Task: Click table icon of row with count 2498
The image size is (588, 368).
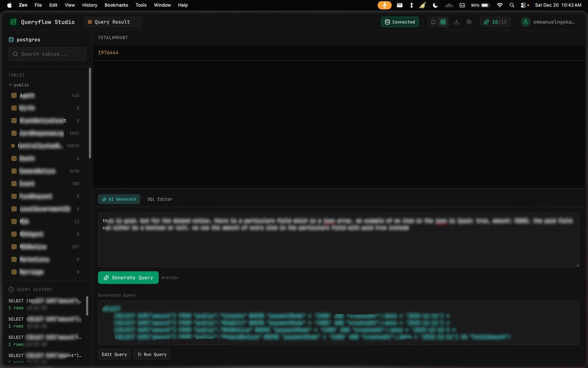Action: [14, 171]
